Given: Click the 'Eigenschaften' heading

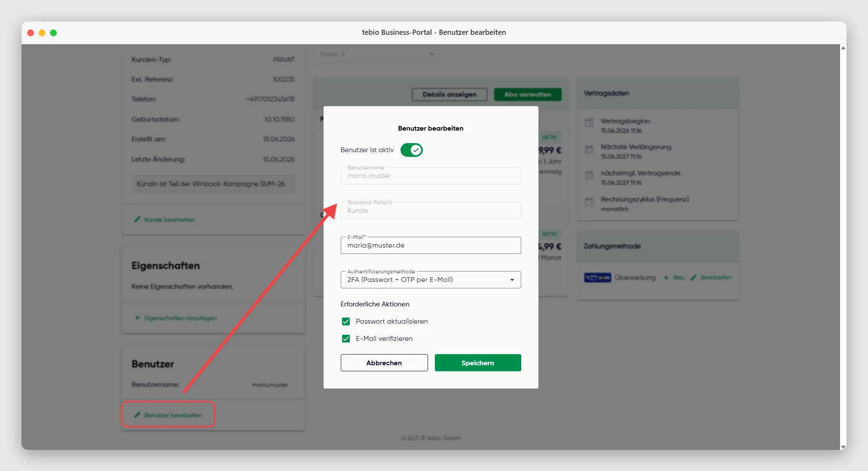Looking at the screenshot, I should pos(165,266).
